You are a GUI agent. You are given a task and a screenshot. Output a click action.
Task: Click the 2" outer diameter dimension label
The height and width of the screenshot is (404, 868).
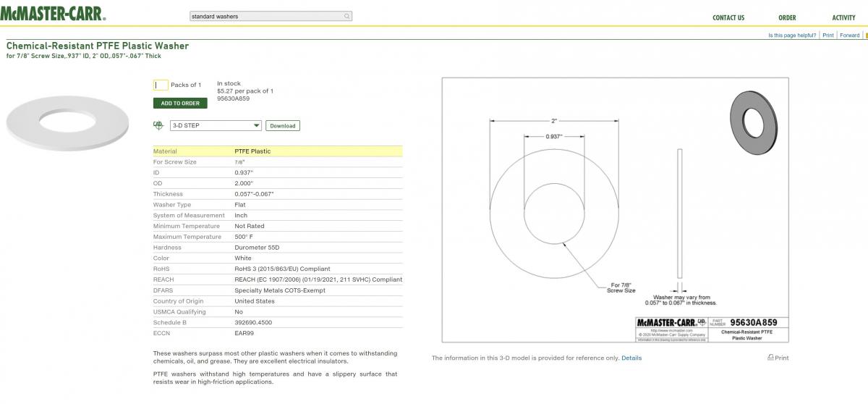coord(554,121)
